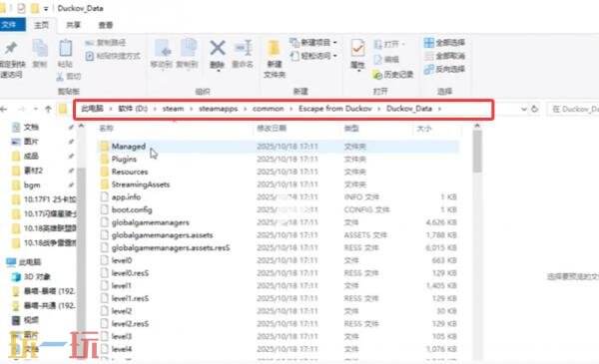The image size is (599, 364).
Task: Select the Copy path button
Action: coord(106,42)
